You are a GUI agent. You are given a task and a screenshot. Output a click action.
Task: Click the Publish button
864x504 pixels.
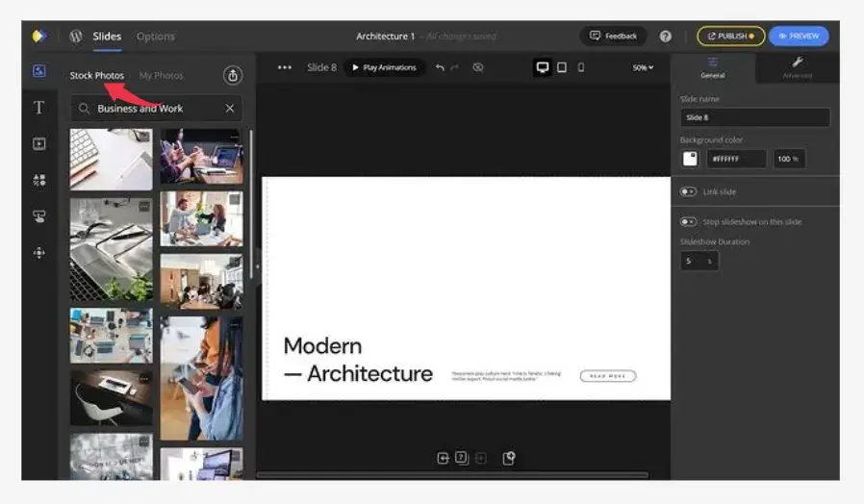click(730, 36)
